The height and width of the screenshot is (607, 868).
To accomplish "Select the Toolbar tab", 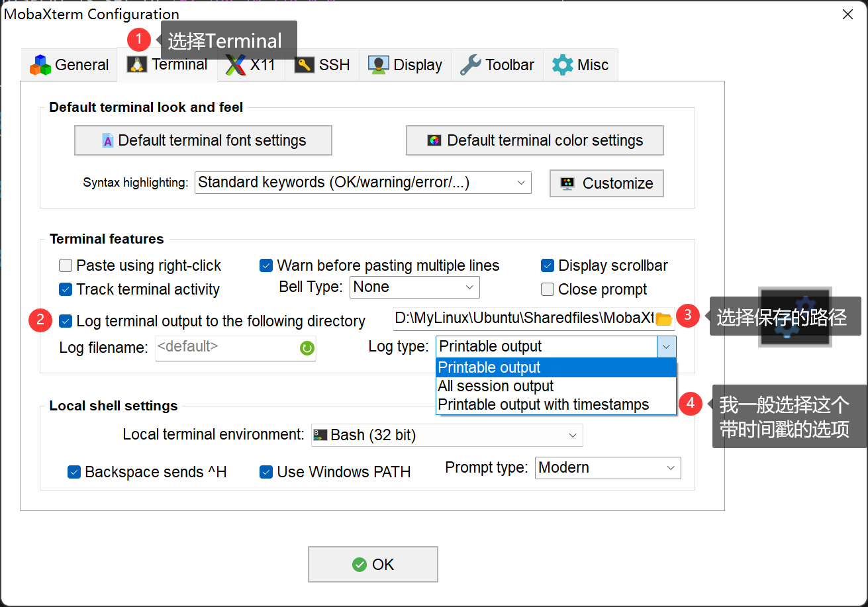I will pyautogui.click(x=497, y=65).
